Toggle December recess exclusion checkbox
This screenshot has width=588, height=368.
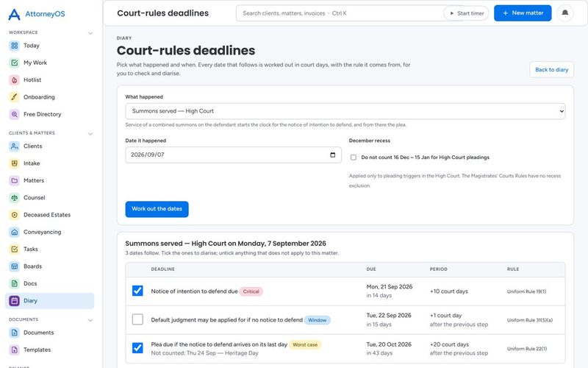(354, 158)
